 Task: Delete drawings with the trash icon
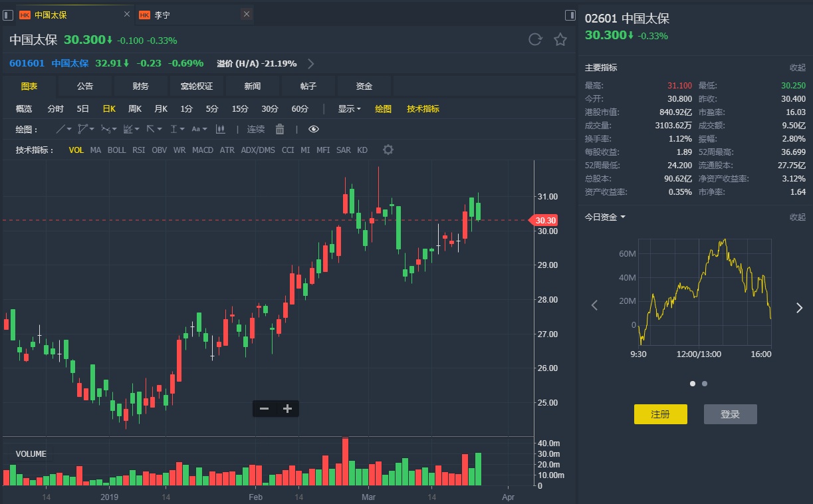point(280,129)
